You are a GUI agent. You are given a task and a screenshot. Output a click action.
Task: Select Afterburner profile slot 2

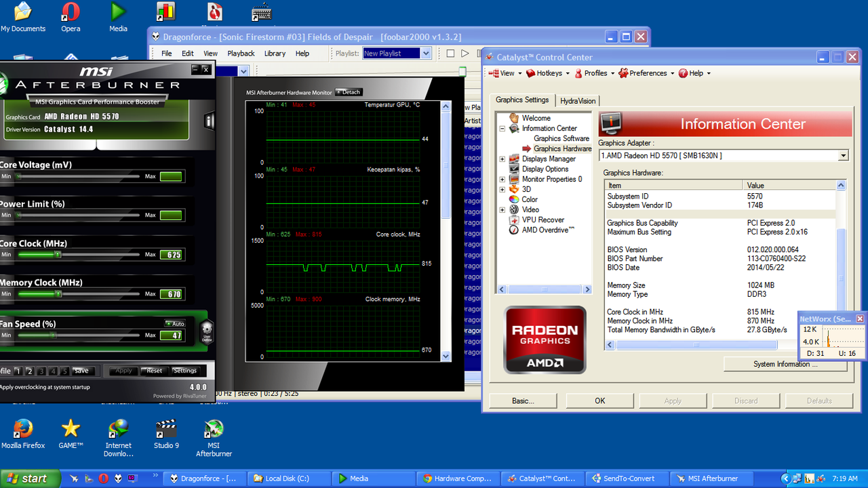coord(30,371)
